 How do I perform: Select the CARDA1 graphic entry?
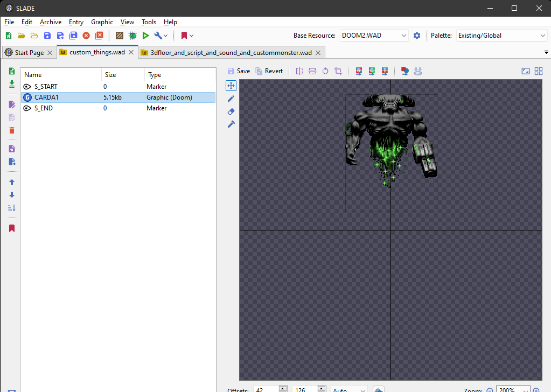click(x=118, y=97)
